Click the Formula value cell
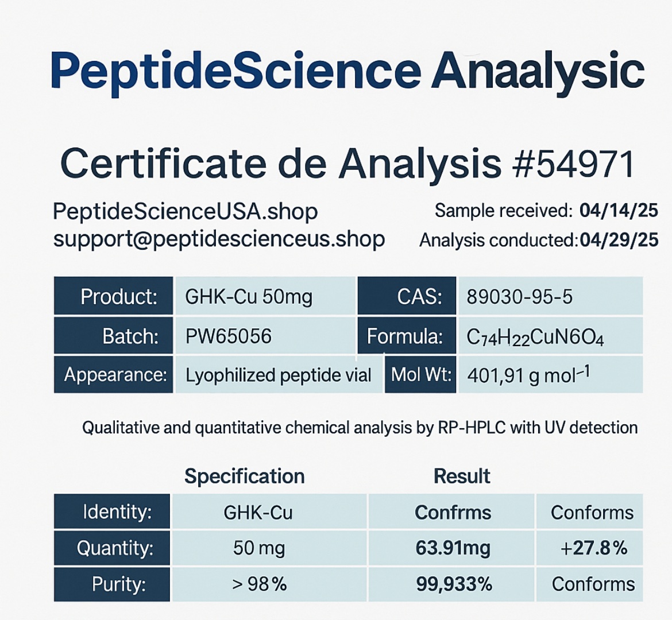The width and height of the screenshot is (672, 620). coord(551,335)
